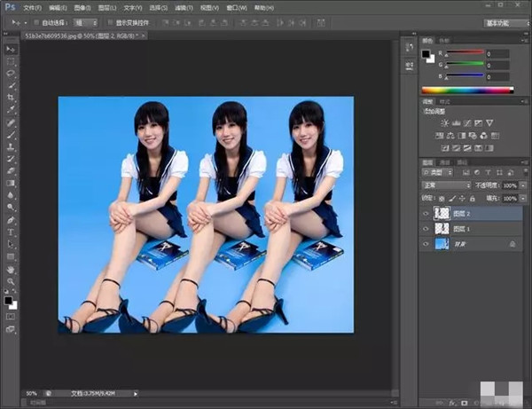Select the Pen tool
The height and width of the screenshot is (409, 532).
(x=11, y=219)
